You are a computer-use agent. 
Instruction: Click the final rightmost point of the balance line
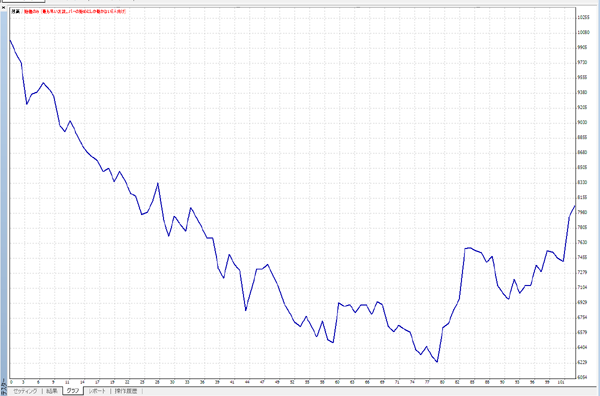(x=575, y=206)
